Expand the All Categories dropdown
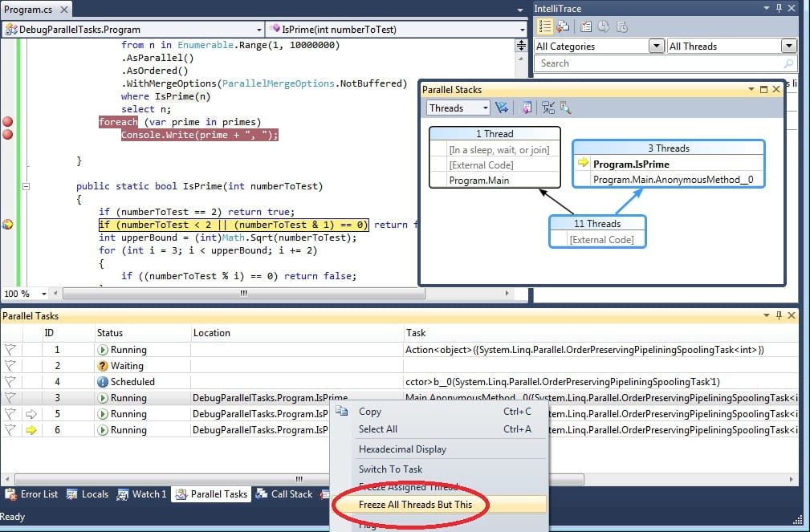This screenshot has width=810, height=532. coord(657,47)
